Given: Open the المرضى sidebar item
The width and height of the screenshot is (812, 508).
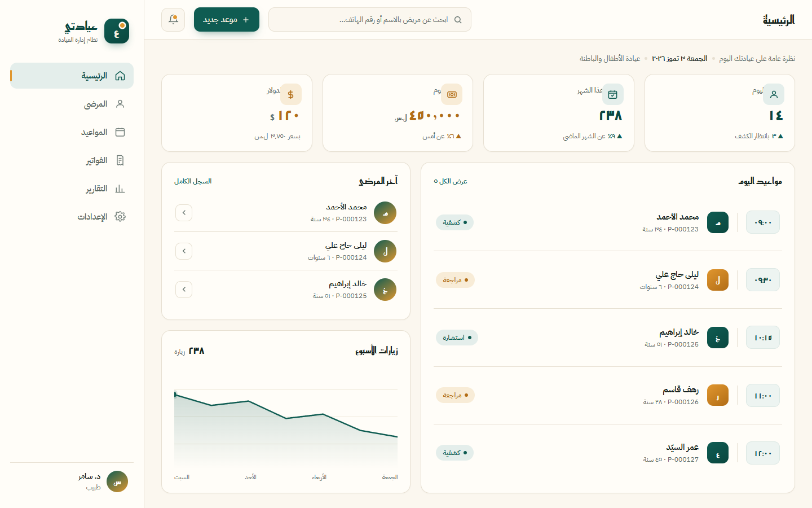Looking at the screenshot, I should tap(72, 104).
